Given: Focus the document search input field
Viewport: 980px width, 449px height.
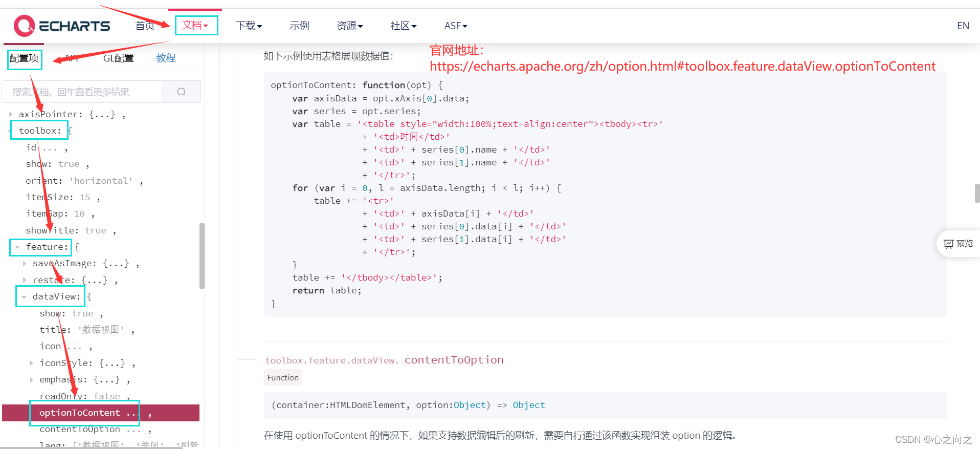Looking at the screenshot, I should click(x=82, y=92).
